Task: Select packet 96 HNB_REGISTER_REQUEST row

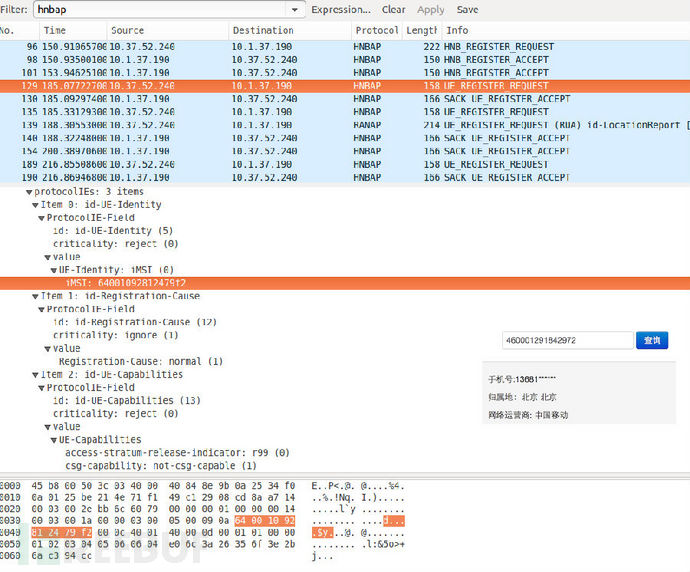Action: point(300,47)
